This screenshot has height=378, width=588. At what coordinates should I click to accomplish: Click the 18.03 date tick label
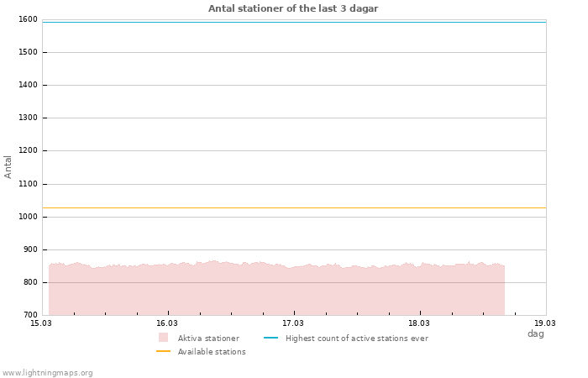419,323
